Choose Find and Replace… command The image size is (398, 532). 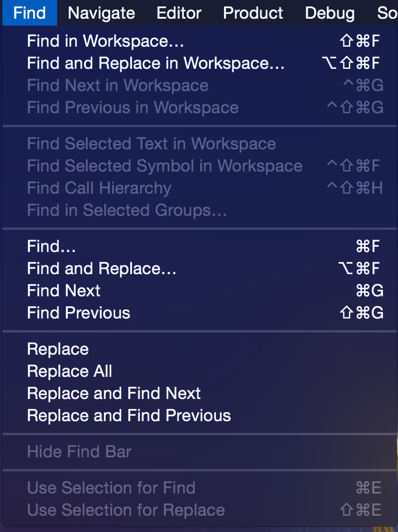pos(102,268)
